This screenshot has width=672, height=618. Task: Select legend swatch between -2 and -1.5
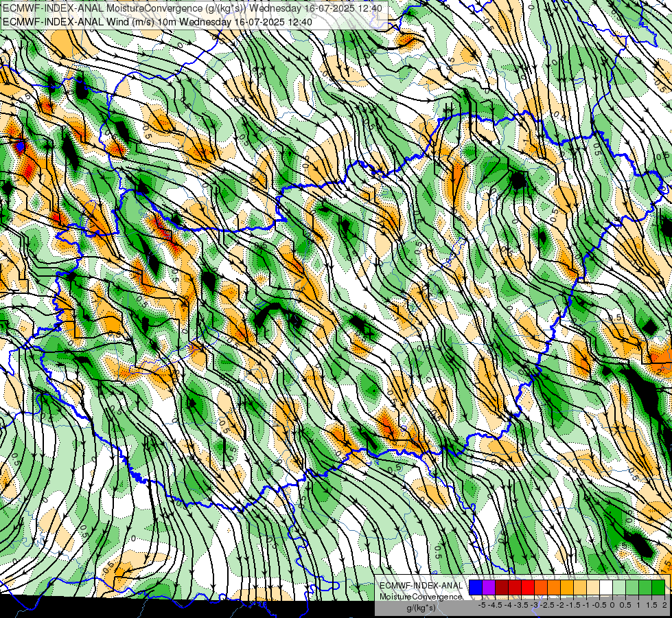[567, 587]
